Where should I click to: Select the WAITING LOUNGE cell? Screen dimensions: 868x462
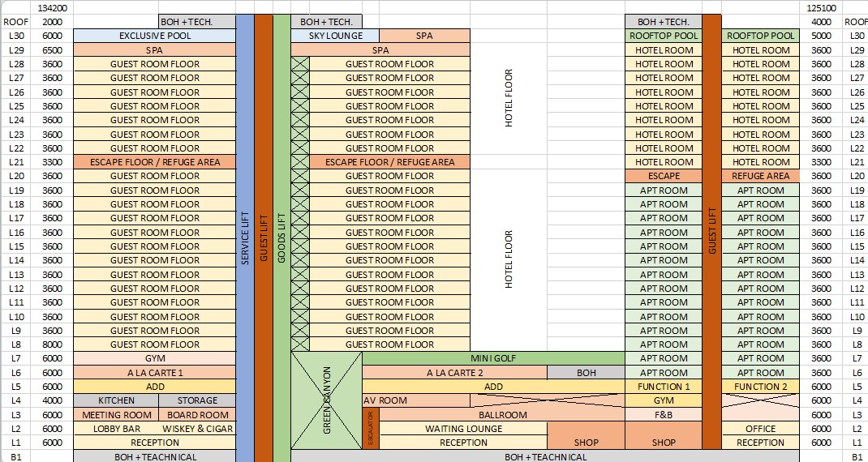[x=463, y=429]
